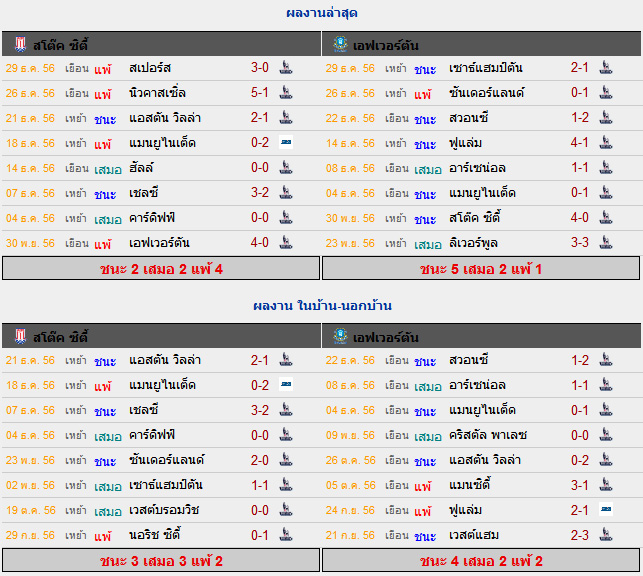The image size is (643, 576).
Task: Click the 'แพ้' result in the แมนซิตี้ row
Action: 422,486
